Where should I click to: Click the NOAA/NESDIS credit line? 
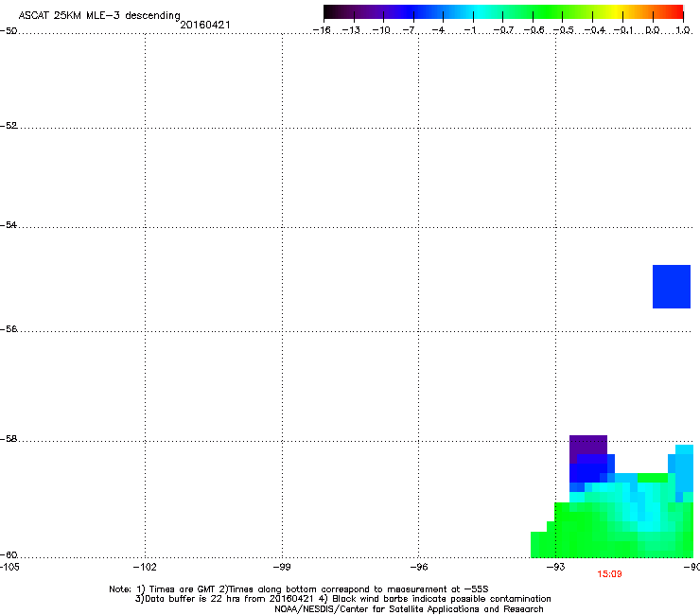409,609
